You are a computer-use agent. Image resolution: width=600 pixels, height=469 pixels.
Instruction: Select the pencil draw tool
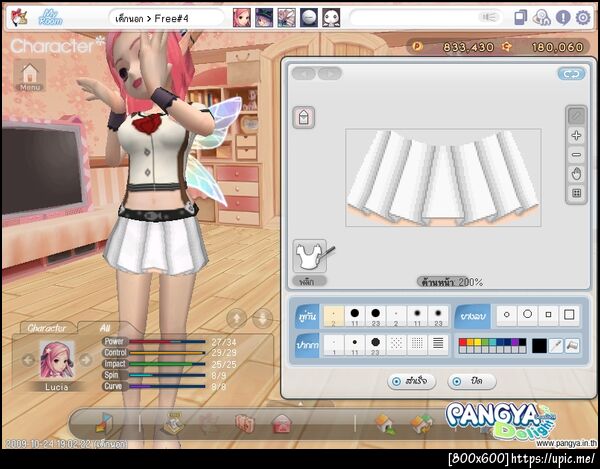576,116
